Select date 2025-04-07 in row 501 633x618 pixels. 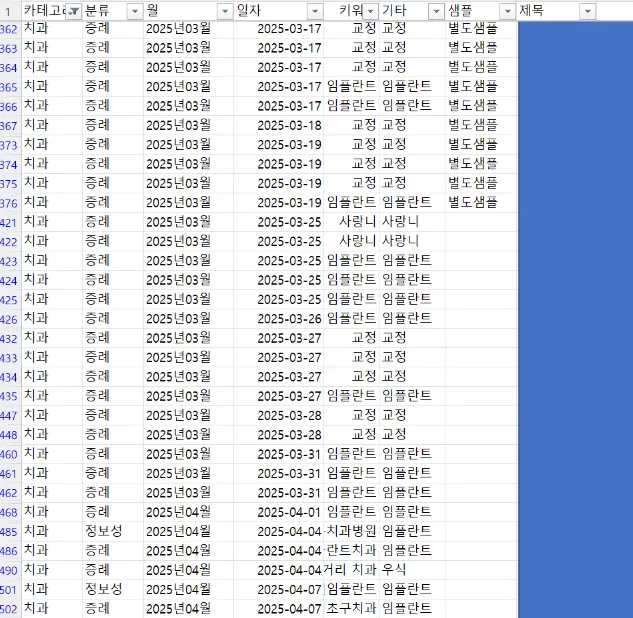(279, 589)
